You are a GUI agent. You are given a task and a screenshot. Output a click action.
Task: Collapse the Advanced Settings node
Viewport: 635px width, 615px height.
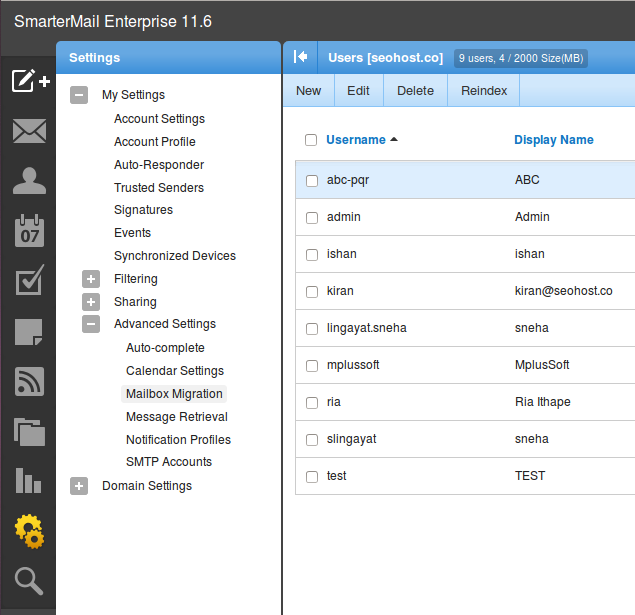[x=91, y=324]
